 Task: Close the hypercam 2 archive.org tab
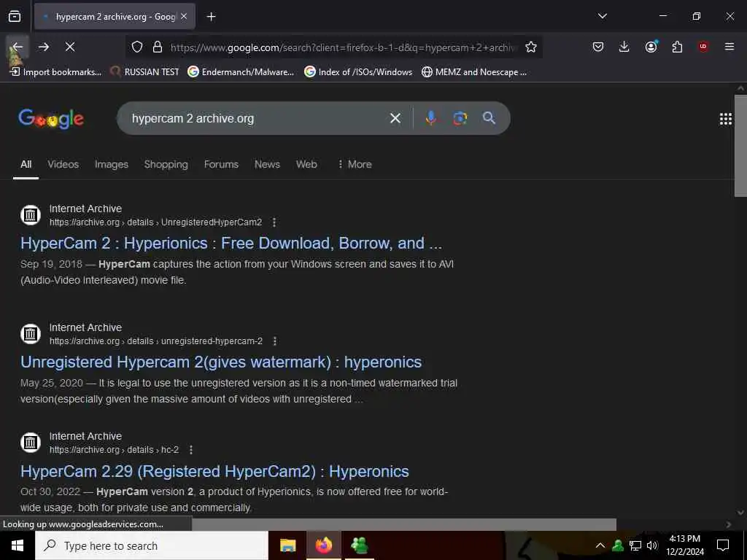[x=184, y=17]
